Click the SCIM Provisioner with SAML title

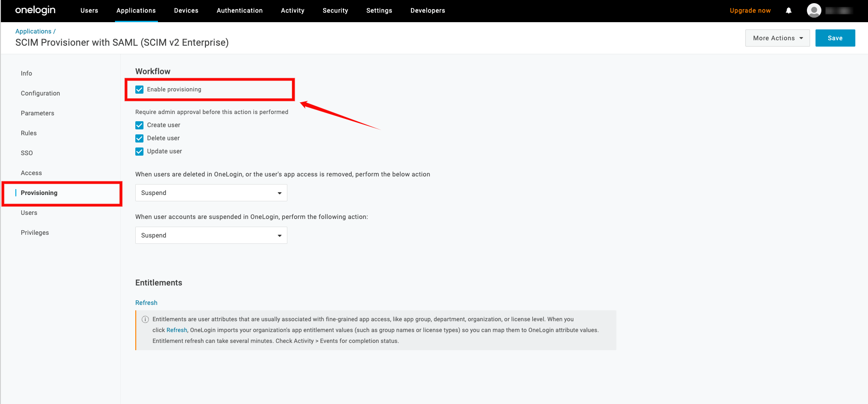tap(122, 43)
